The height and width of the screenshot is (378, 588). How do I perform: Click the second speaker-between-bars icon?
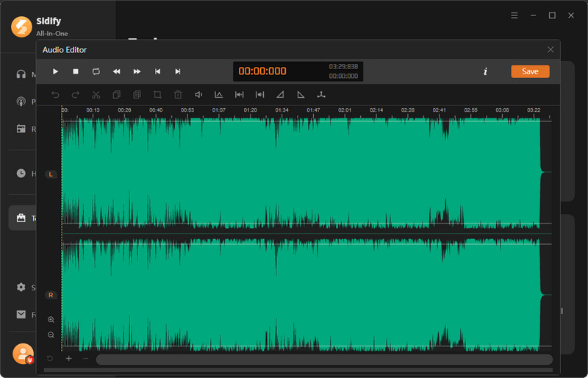coord(259,95)
